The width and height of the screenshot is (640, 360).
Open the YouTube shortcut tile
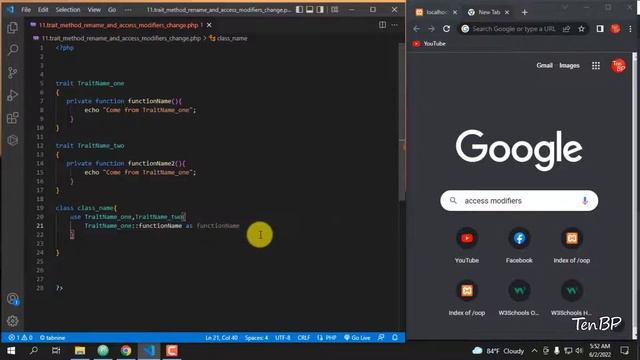coord(467,246)
